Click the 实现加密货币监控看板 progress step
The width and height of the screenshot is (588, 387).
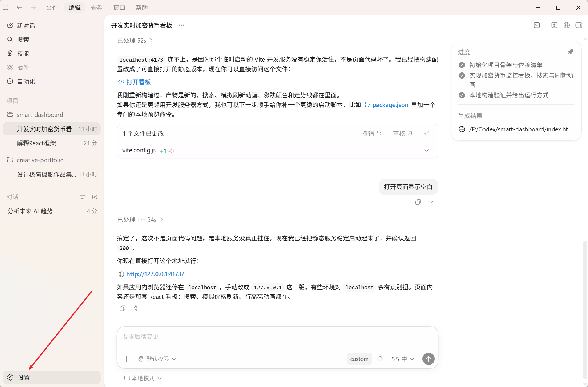pyautogui.click(x=516, y=80)
